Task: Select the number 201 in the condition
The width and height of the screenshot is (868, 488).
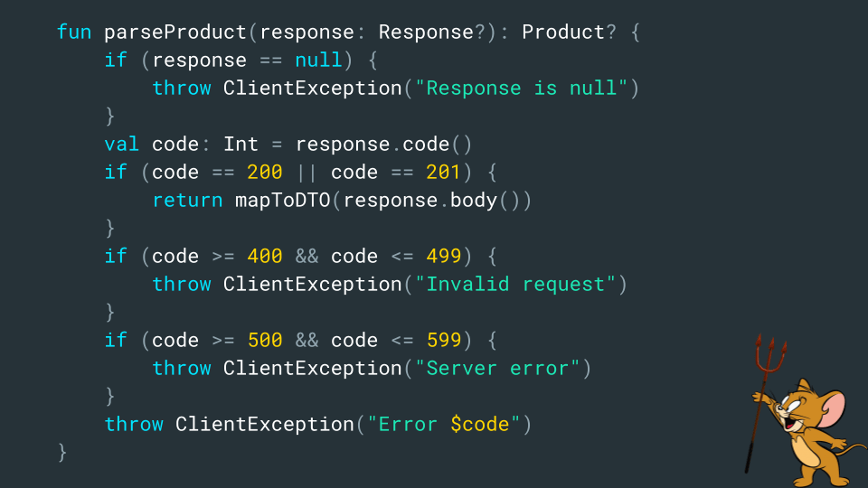Action: tap(444, 173)
